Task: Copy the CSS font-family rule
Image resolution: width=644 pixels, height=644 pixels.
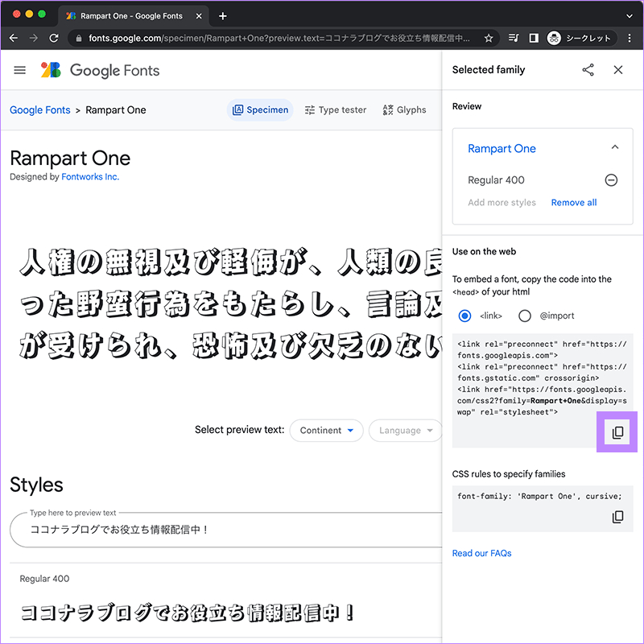Action: [x=617, y=517]
